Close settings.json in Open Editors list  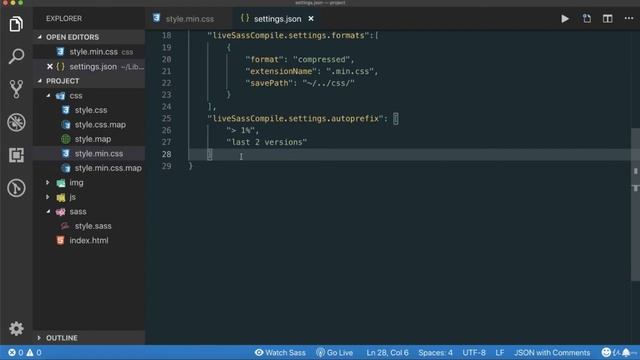point(50,67)
